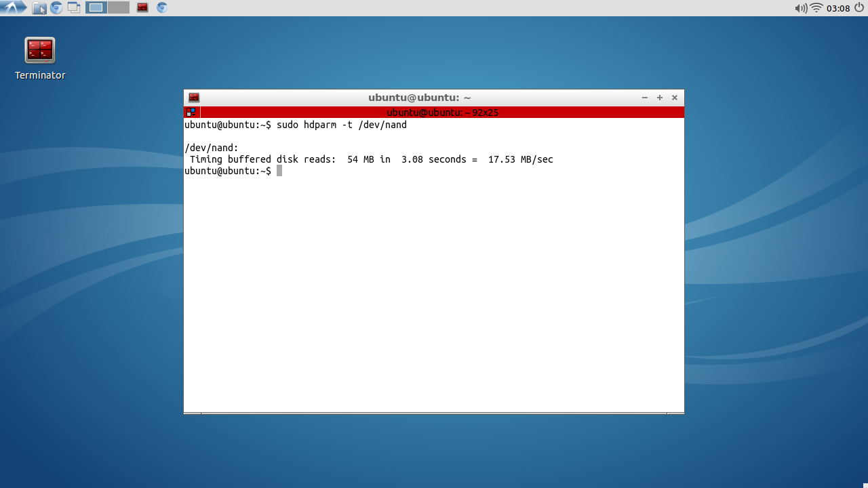This screenshot has width=868, height=488.
Task: Select the Terminator taskbar entry
Action: (x=142, y=8)
